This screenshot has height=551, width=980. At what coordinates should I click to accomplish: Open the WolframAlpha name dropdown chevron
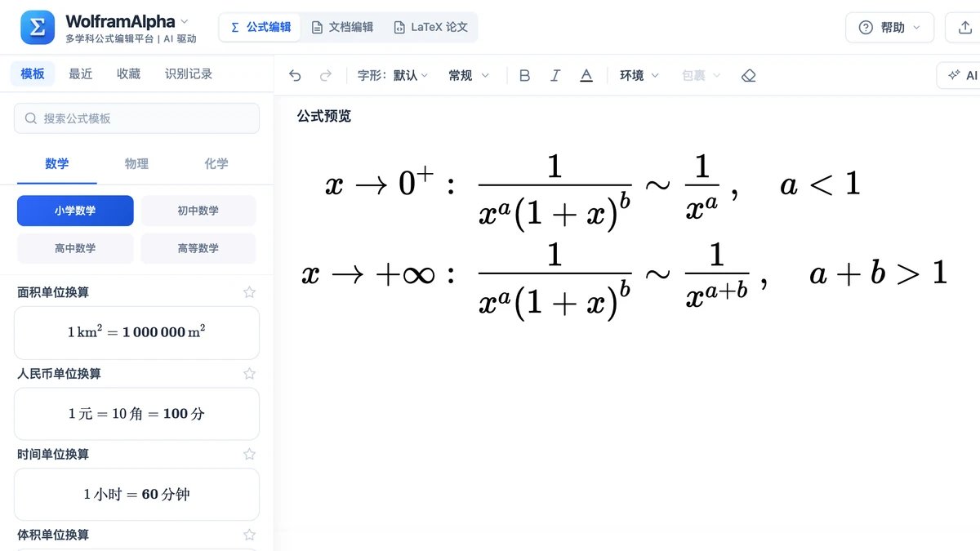click(x=184, y=21)
